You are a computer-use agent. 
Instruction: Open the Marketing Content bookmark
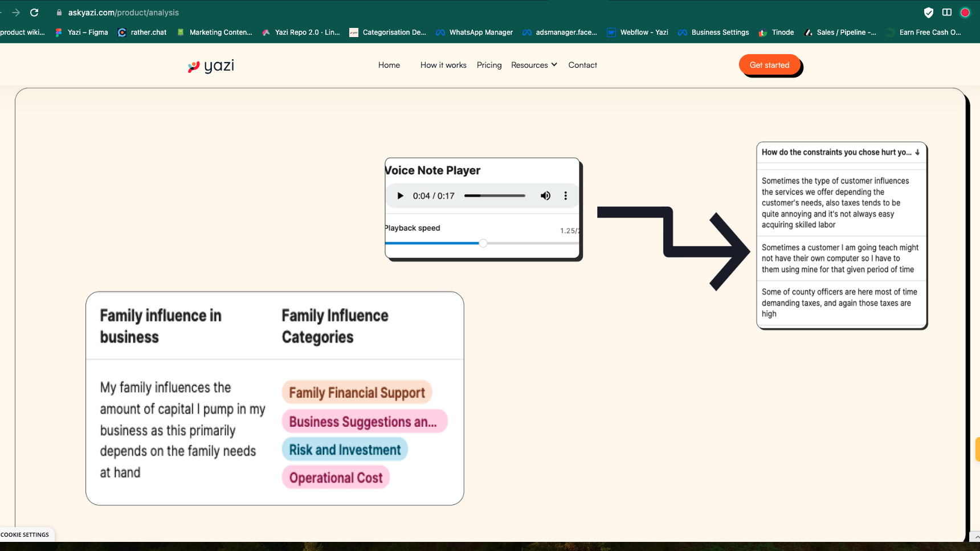tap(215, 32)
